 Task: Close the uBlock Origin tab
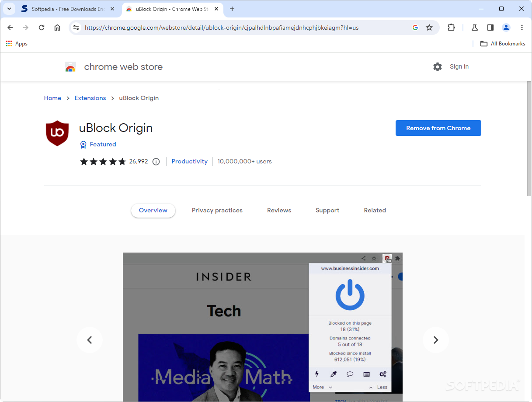pos(217,9)
